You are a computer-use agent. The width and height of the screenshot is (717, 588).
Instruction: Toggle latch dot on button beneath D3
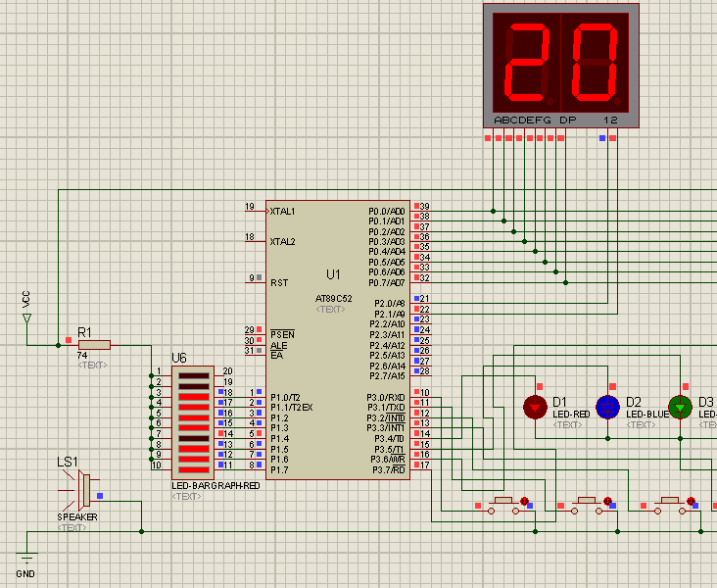pos(691,501)
